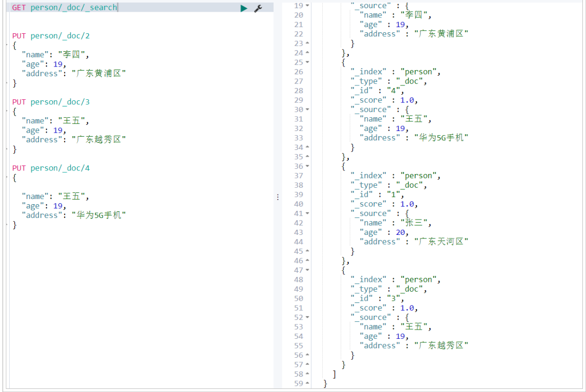
Task: Collapse the fold arrow at line 25
Action: click(x=307, y=62)
